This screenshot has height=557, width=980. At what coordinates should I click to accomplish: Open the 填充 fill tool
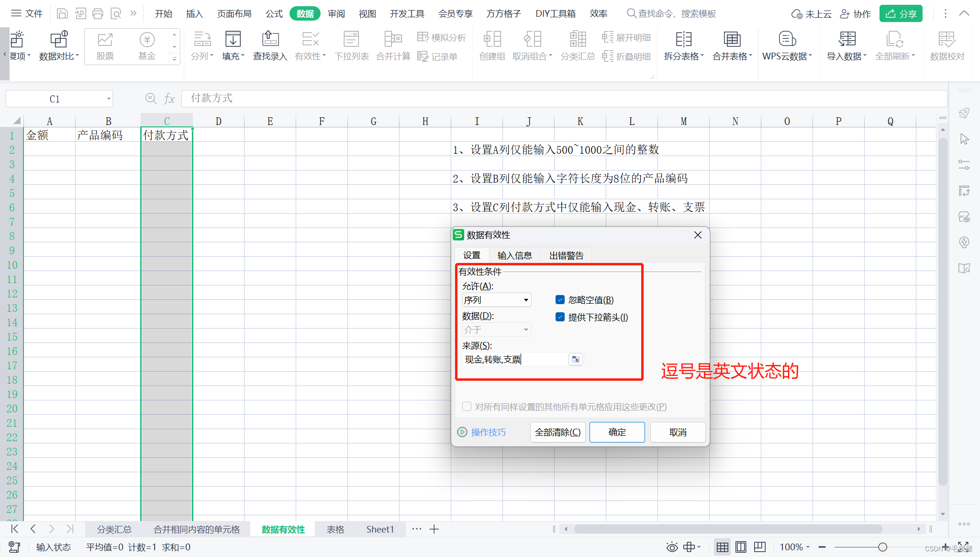[233, 45]
